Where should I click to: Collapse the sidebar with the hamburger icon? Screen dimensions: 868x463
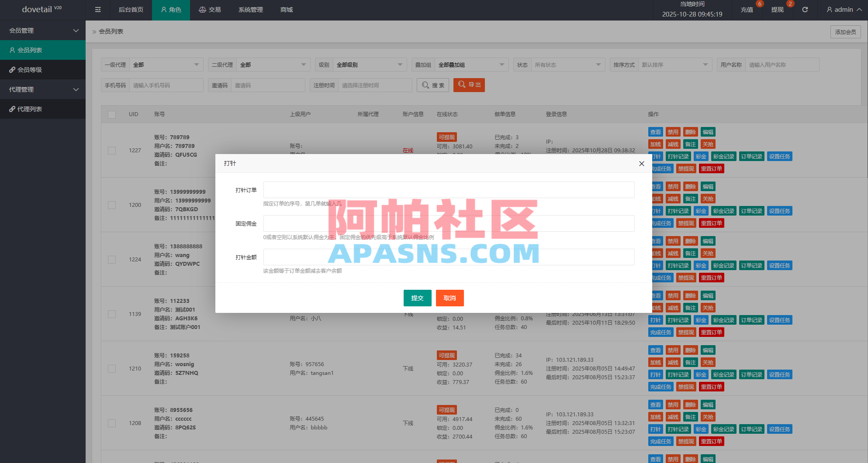tap(98, 10)
